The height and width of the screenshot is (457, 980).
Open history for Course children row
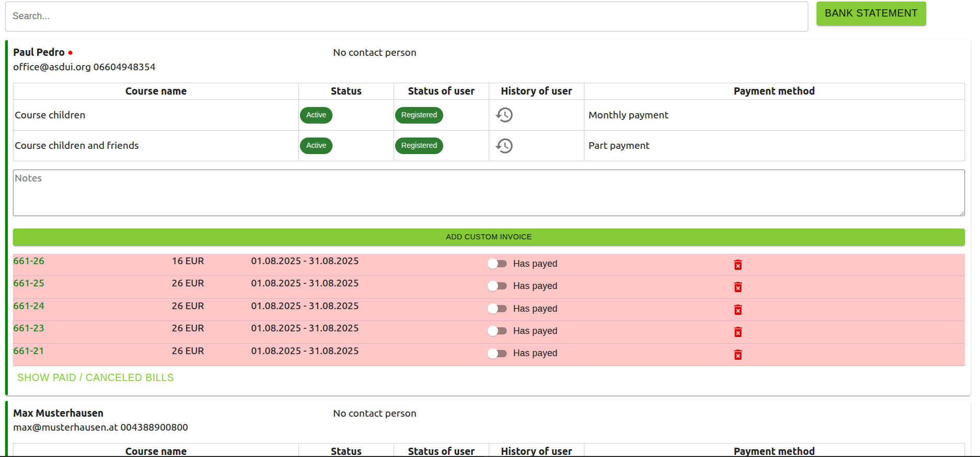tap(504, 115)
